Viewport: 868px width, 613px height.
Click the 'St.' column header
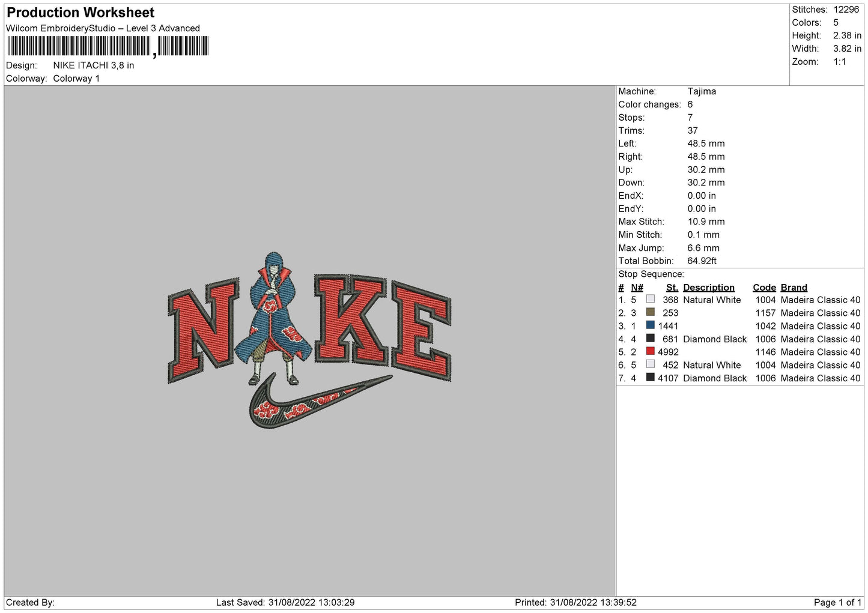tap(672, 288)
